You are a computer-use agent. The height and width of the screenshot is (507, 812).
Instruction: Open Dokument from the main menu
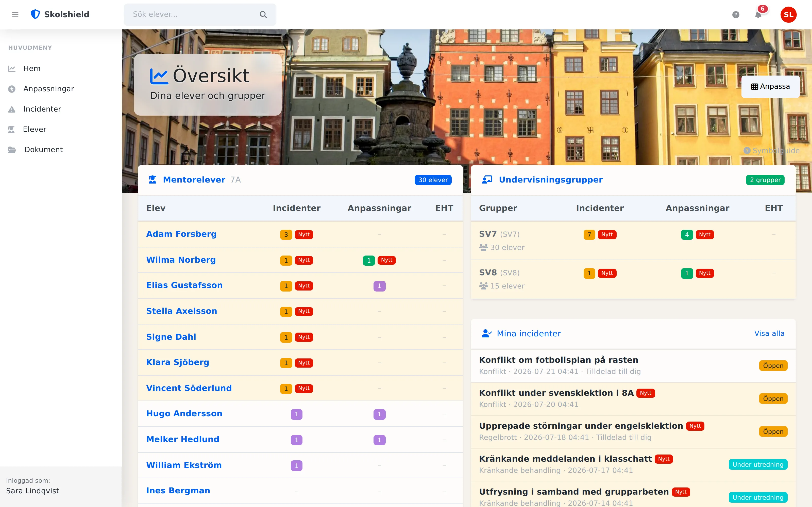coord(43,150)
